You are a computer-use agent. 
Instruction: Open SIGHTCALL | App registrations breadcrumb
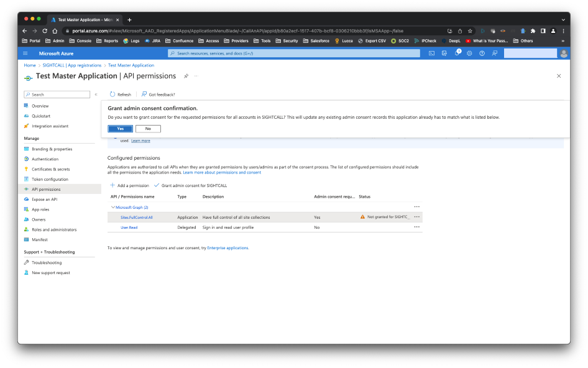click(71, 65)
